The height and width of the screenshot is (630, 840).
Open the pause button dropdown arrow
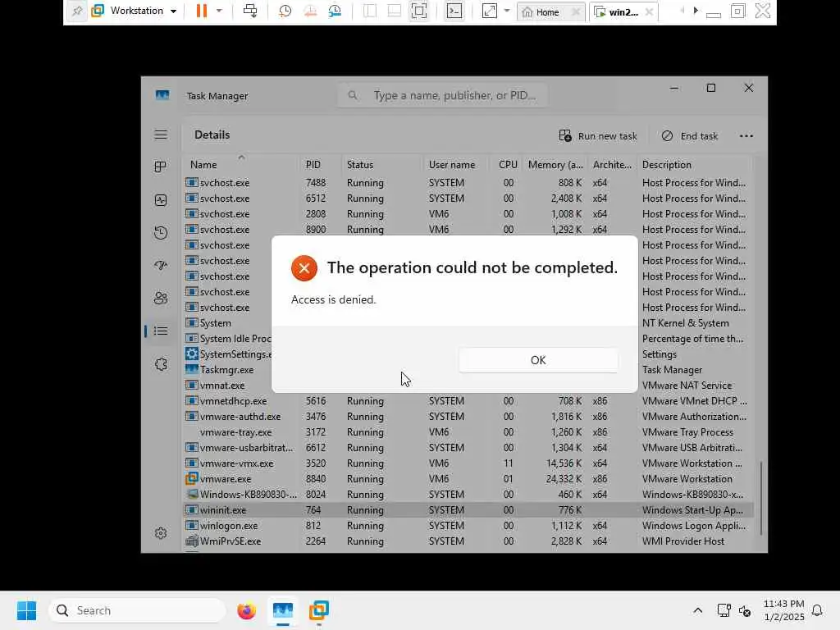(219, 11)
